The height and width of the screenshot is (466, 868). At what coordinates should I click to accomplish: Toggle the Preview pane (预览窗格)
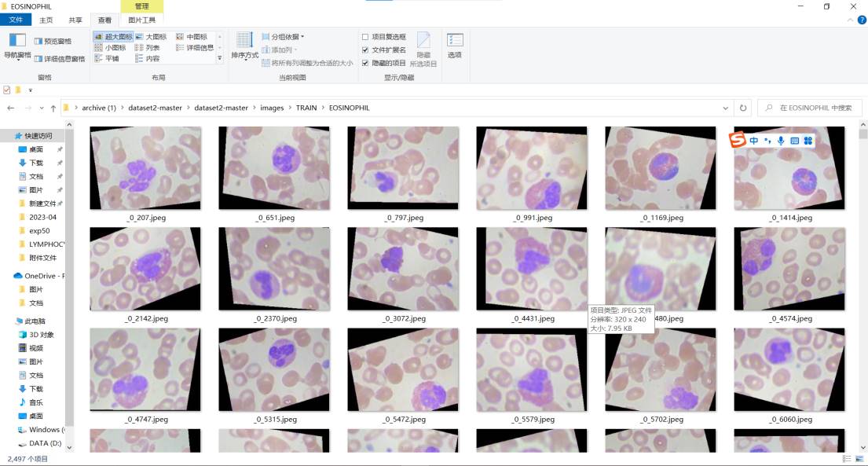point(53,41)
